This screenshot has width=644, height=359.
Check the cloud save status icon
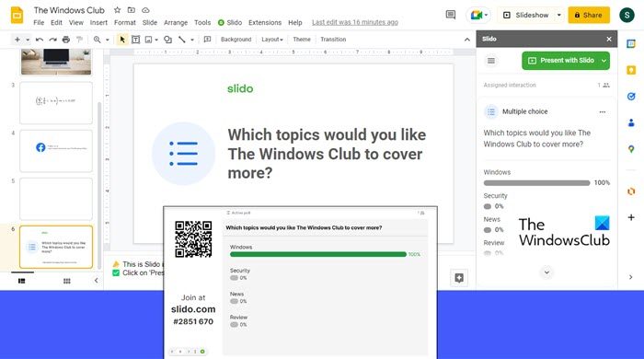145,10
